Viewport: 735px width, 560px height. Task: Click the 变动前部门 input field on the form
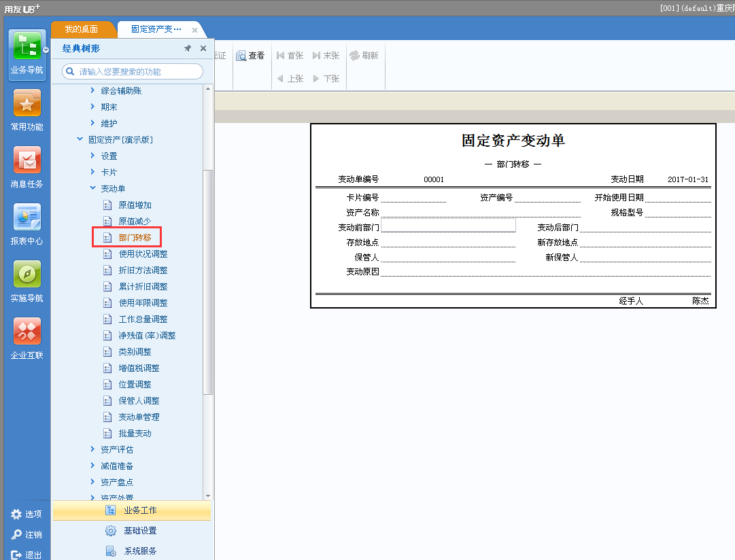(448, 224)
